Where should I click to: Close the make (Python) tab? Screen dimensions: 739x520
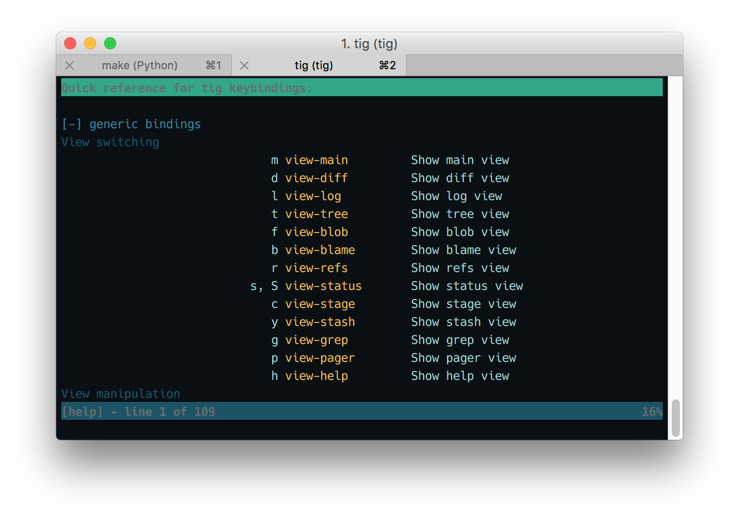tap(69, 66)
